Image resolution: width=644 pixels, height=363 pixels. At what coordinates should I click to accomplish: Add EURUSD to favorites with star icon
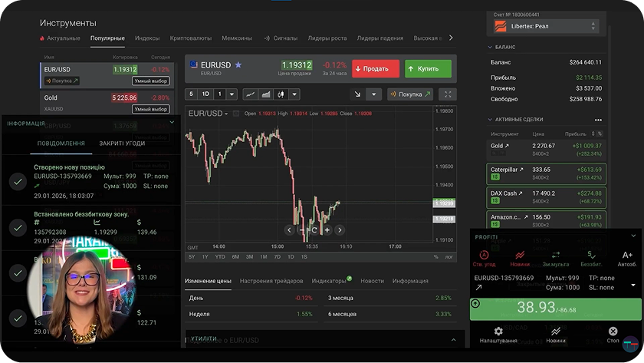(238, 65)
